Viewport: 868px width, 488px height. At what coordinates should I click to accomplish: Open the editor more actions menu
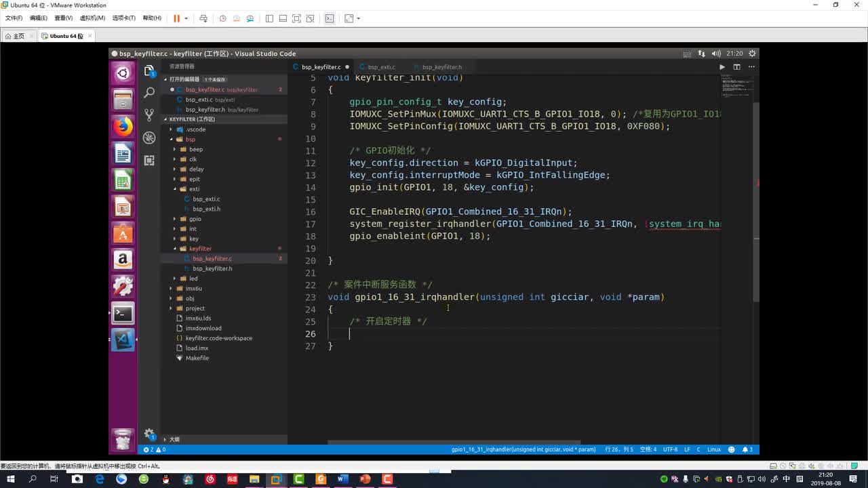[750, 67]
